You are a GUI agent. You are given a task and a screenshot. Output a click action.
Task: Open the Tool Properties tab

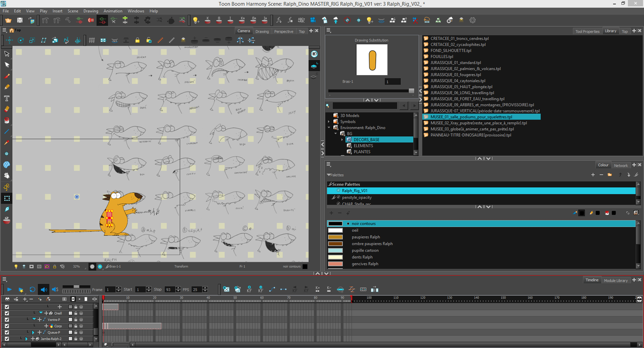point(587,32)
